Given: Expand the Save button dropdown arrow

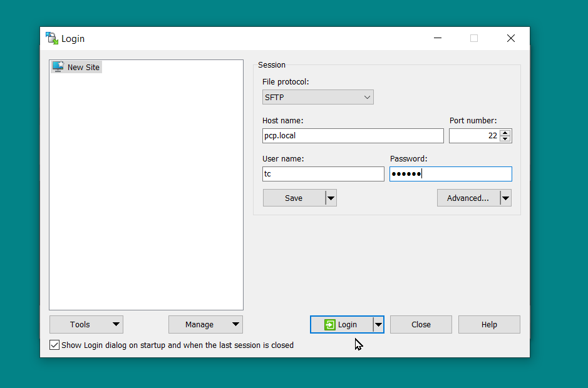Looking at the screenshot, I should click(x=331, y=198).
